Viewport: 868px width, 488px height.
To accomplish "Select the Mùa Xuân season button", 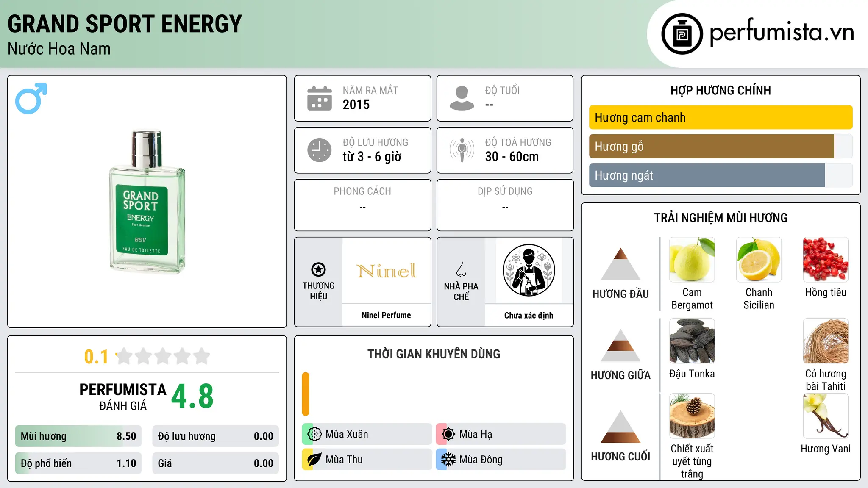I will pyautogui.click(x=367, y=434).
